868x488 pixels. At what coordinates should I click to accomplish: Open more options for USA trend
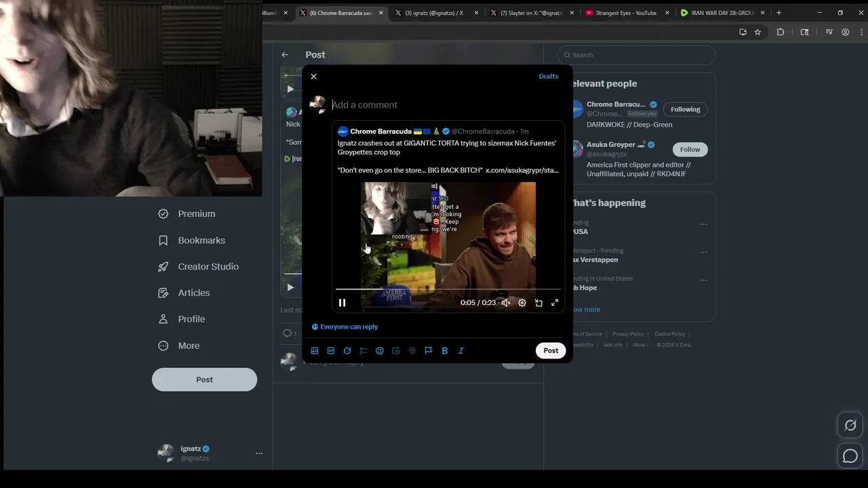click(703, 224)
